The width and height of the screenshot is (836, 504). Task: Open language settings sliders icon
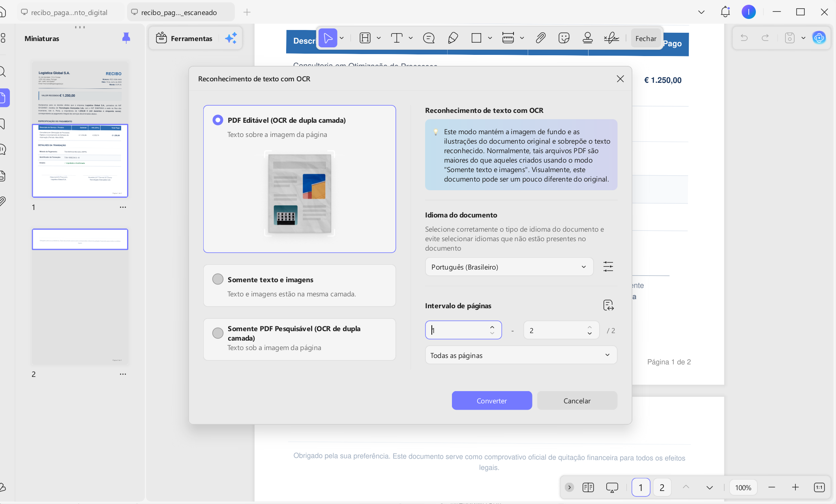coord(608,267)
